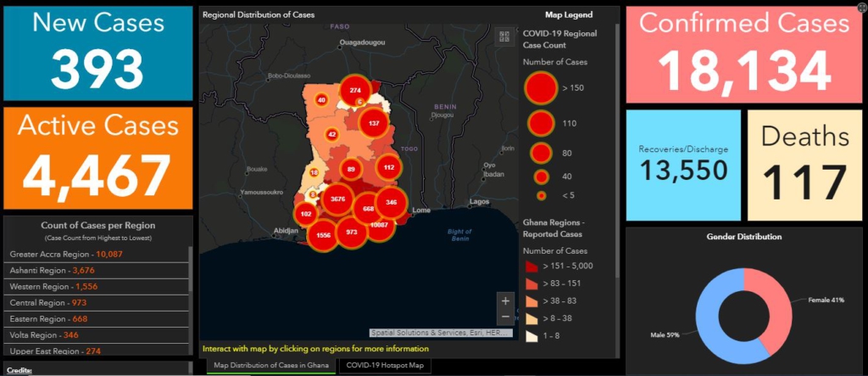Click the 973 cases map bubble
This screenshot has height=376, width=868.
[x=352, y=232]
